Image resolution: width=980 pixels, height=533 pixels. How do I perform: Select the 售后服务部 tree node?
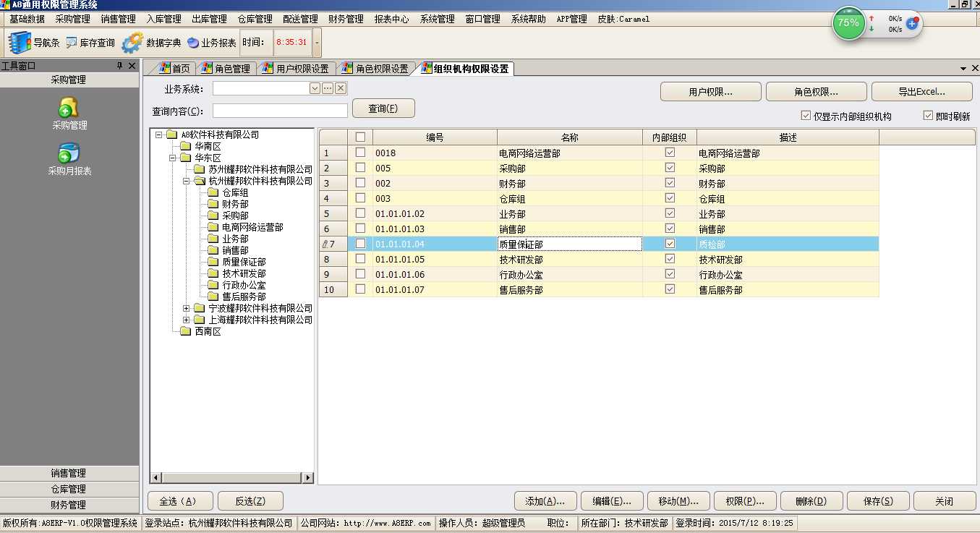(x=244, y=297)
